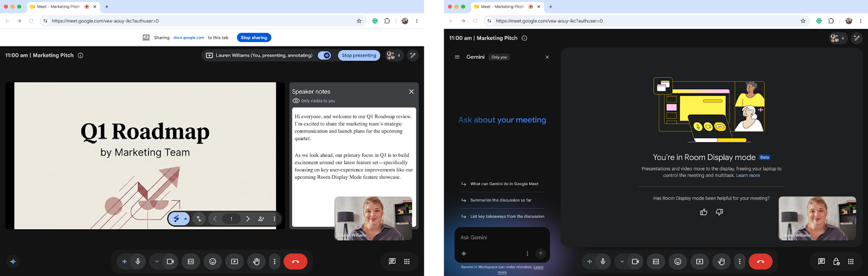Click the annotation pen icon in right window
Viewport: 868px width, 276px height.
pos(857,38)
